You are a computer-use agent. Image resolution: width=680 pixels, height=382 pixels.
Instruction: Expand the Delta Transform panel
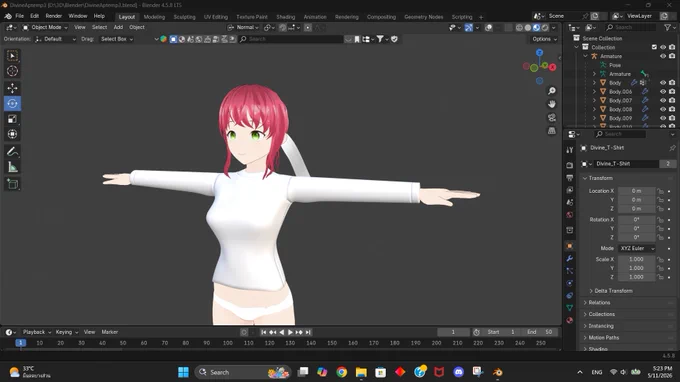tap(612, 291)
